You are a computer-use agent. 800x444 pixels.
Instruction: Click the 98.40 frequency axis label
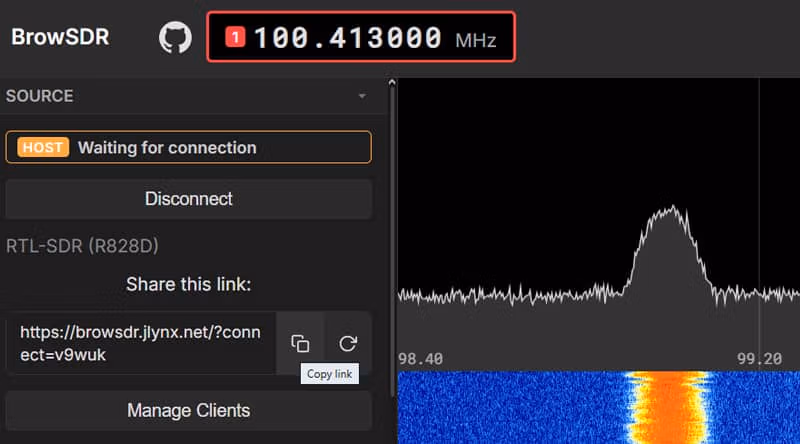(420, 359)
